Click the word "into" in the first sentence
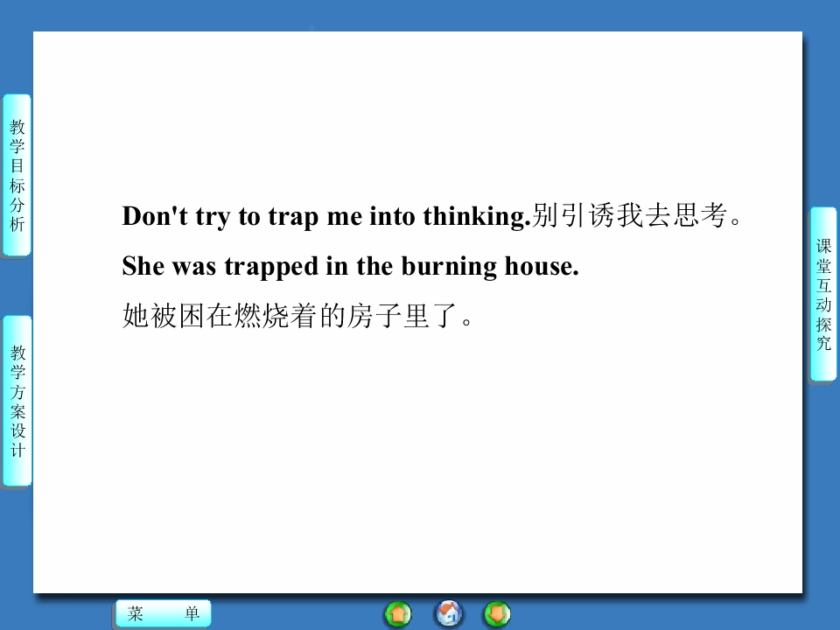Image resolution: width=840 pixels, height=630 pixels. tap(392, 216)
